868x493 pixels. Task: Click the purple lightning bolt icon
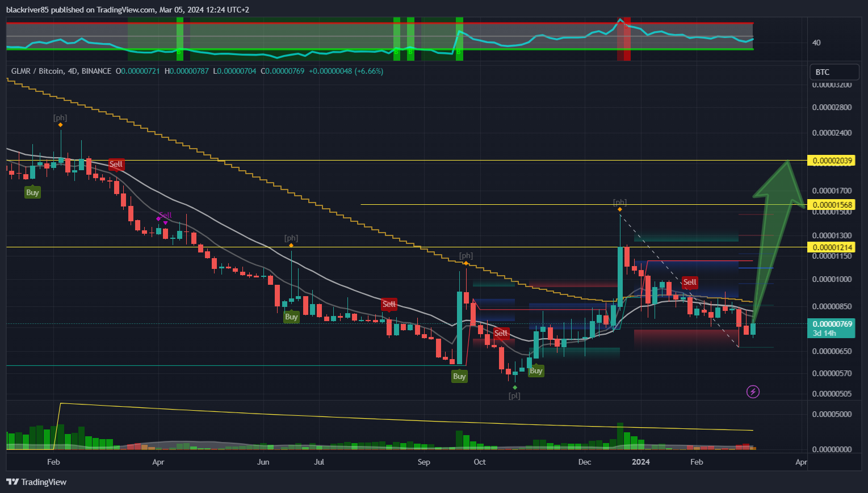[753, 391]
